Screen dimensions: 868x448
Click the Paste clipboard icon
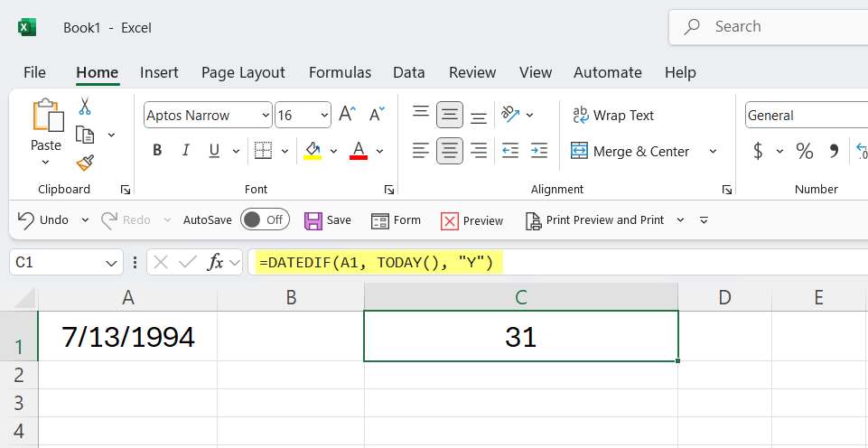(x=48, y=116)
